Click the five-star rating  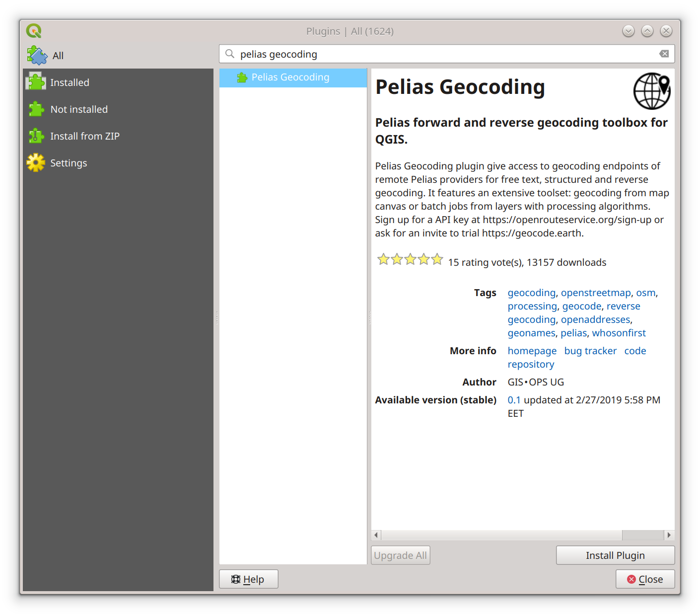[x=410, y=259]
